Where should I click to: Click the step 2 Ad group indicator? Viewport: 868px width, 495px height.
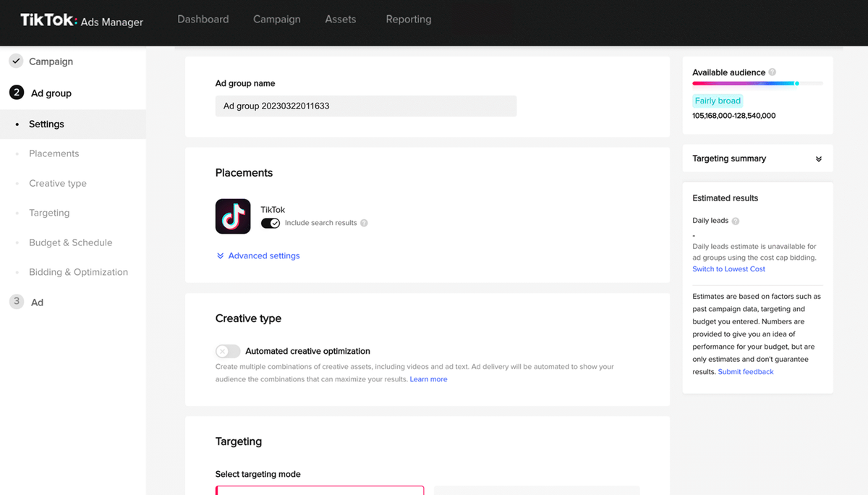[x=15, y=93]
